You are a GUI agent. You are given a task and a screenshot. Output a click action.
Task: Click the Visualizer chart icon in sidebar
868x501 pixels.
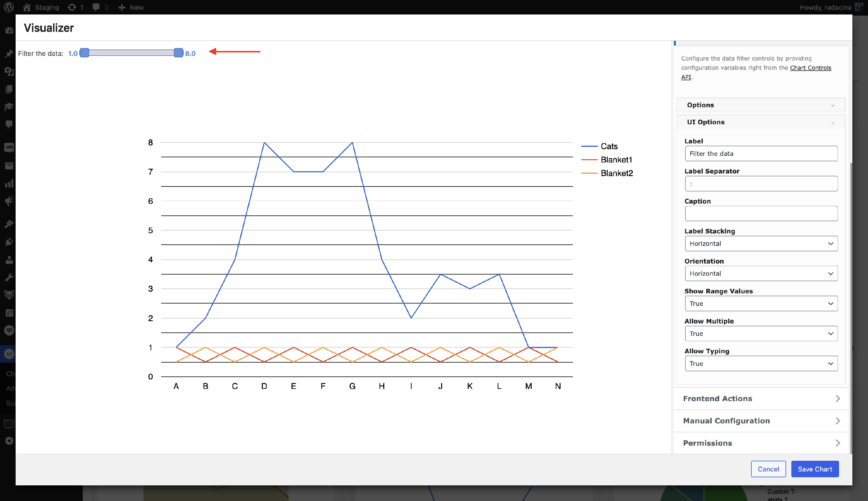pyautogui.click(x=9, y=354)
